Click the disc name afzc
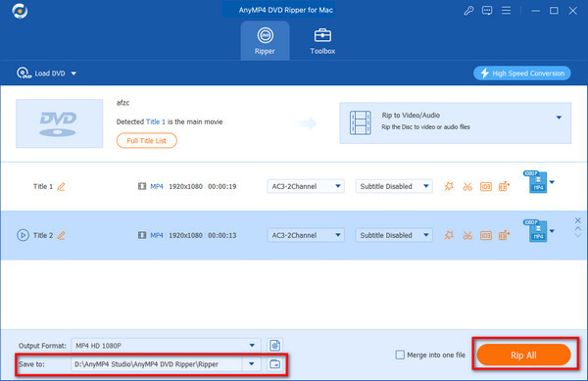The height and width of the screenshot is (381, 588). (122, 103)
